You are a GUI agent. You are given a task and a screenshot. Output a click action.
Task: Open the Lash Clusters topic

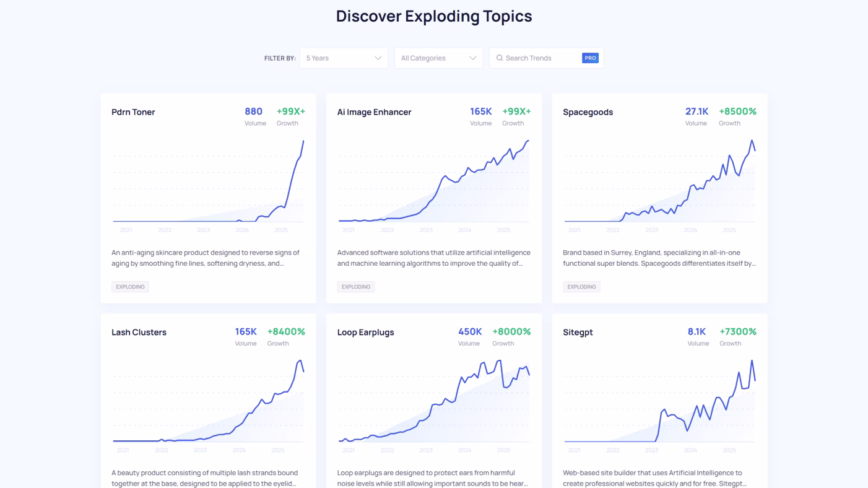click(139, 332)
